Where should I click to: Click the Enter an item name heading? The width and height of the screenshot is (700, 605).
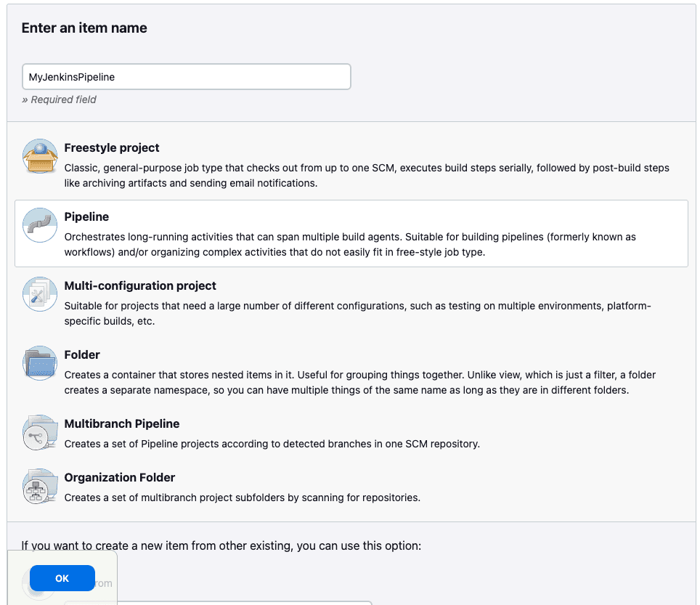pos(84,28)
